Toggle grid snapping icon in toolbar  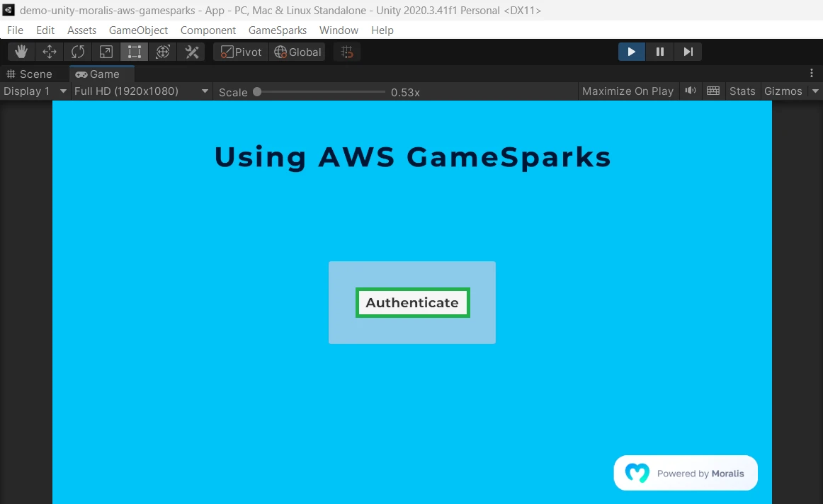coord(347,52)
